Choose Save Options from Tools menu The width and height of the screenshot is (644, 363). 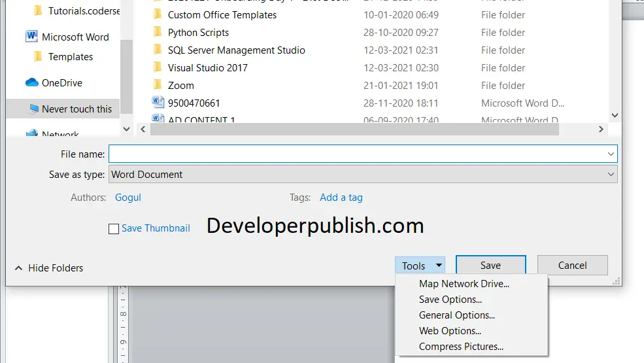[450, 300]
